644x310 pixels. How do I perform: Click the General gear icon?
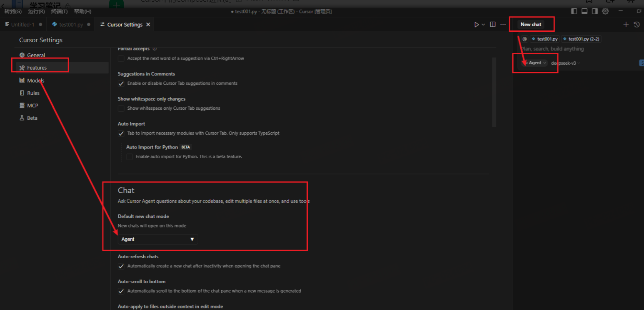pyautogui.click(x=22, y=55)
